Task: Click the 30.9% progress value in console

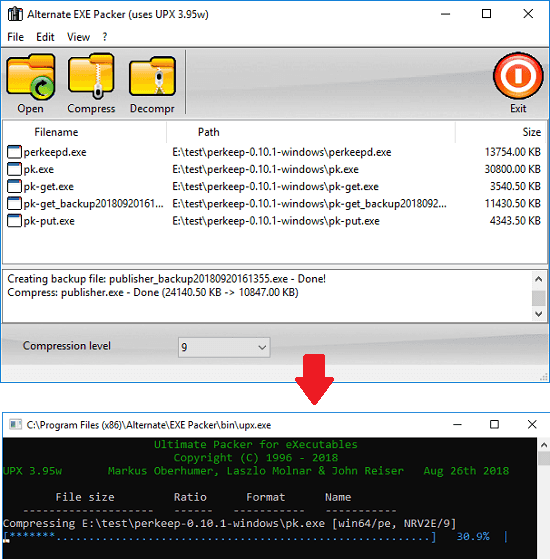Action: click(x=473, y=536)
